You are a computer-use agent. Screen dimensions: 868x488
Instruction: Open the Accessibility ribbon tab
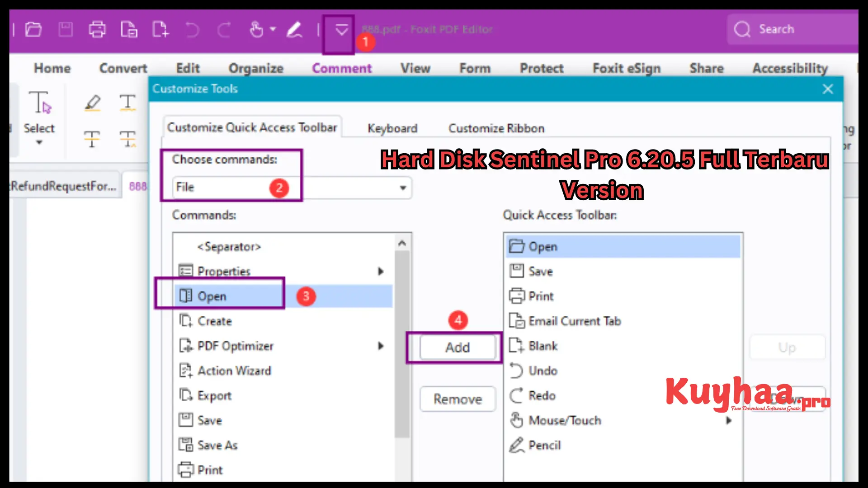[790, 68]
